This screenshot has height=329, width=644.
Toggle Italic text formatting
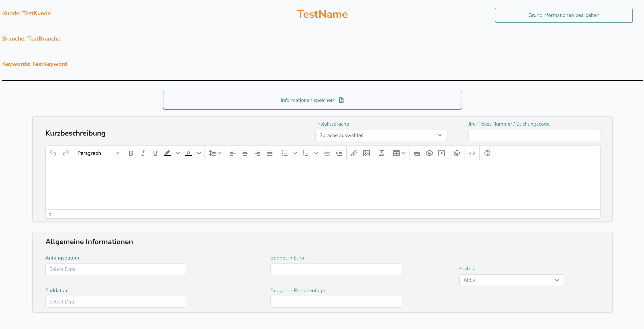[142, 153]
